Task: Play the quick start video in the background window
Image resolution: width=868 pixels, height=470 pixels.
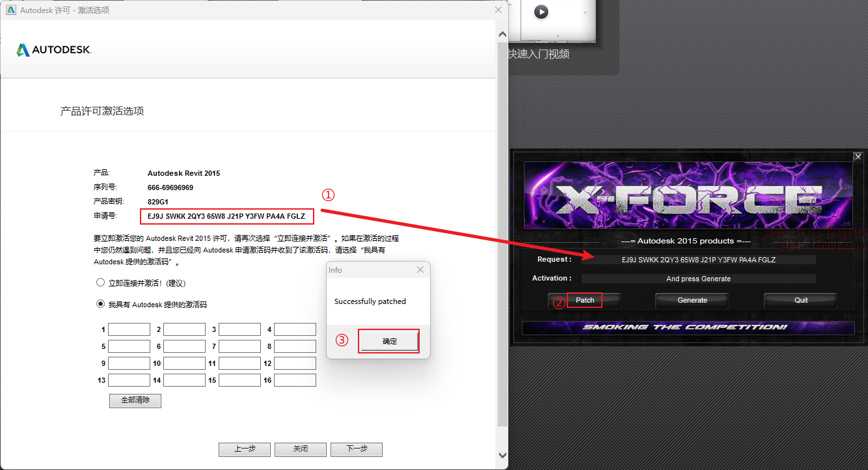Action: (541, 12)
